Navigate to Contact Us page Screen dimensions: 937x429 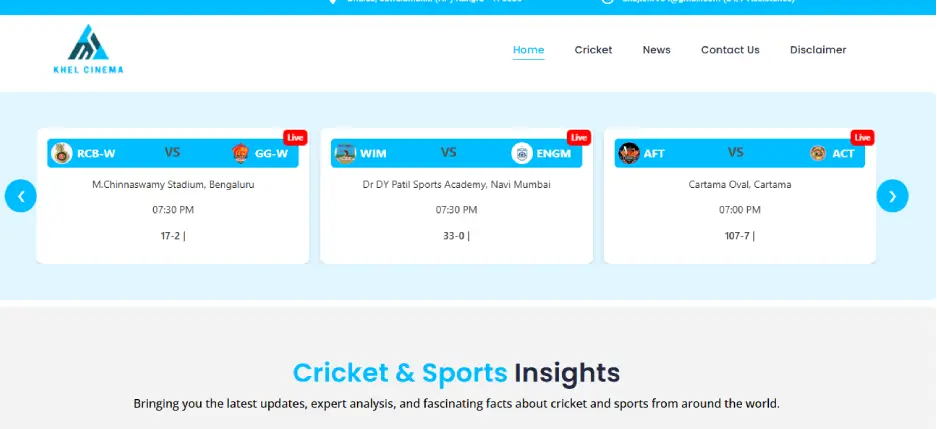click(x=730, y=50)
